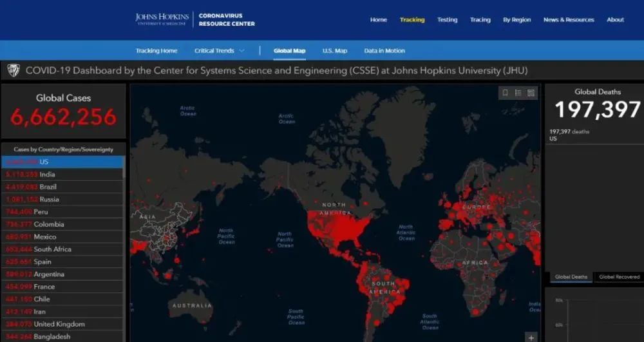
Task: Show the map legend list icon
Action: point(518,93)
